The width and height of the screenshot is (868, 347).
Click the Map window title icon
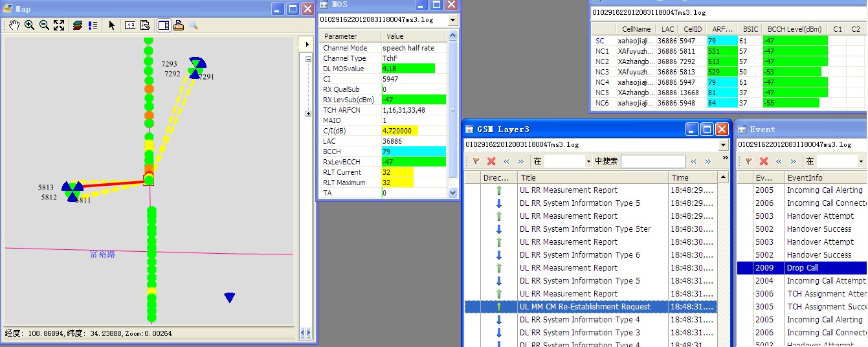[8, 8]
